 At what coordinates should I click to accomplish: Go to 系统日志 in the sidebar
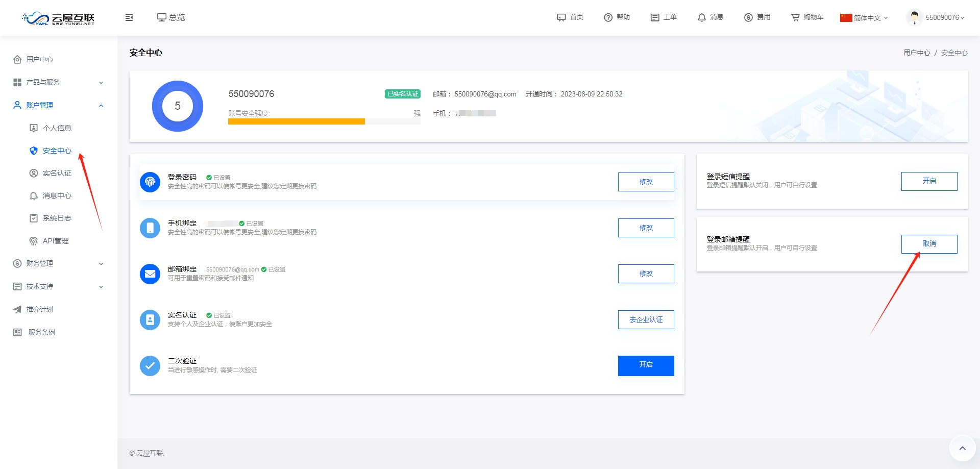pos(57,218)
